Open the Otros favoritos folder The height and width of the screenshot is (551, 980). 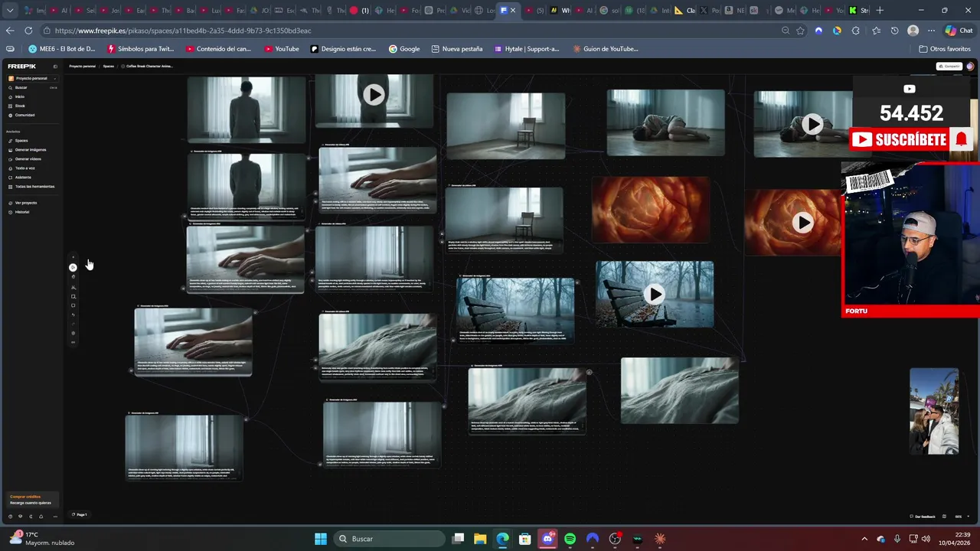(x=945, y=49)
